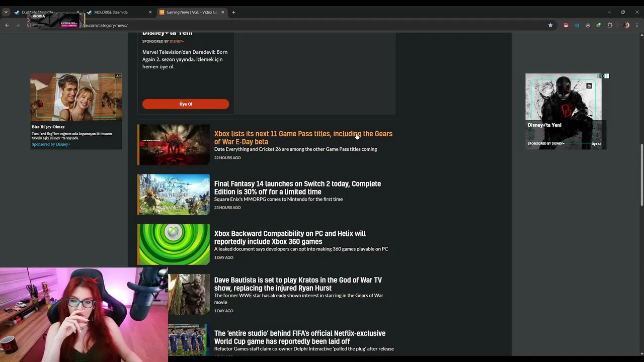Open the Final Fantasy 14 Switch 2 headline
The height and width of the screenshot is (362, 644).
297,188
